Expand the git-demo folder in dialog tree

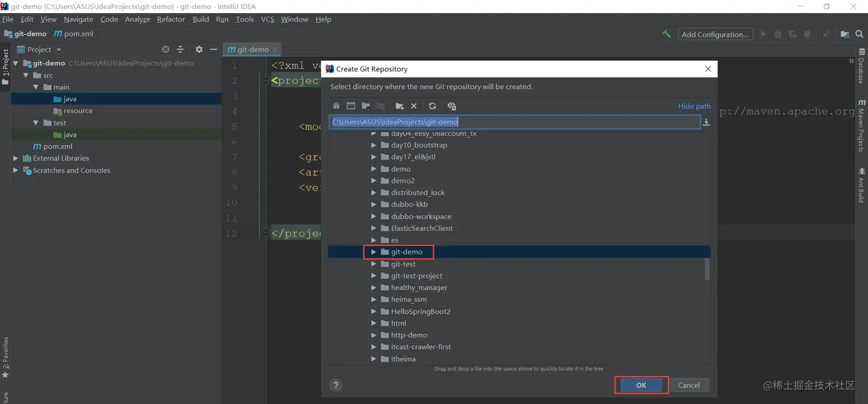coord(373,252)
